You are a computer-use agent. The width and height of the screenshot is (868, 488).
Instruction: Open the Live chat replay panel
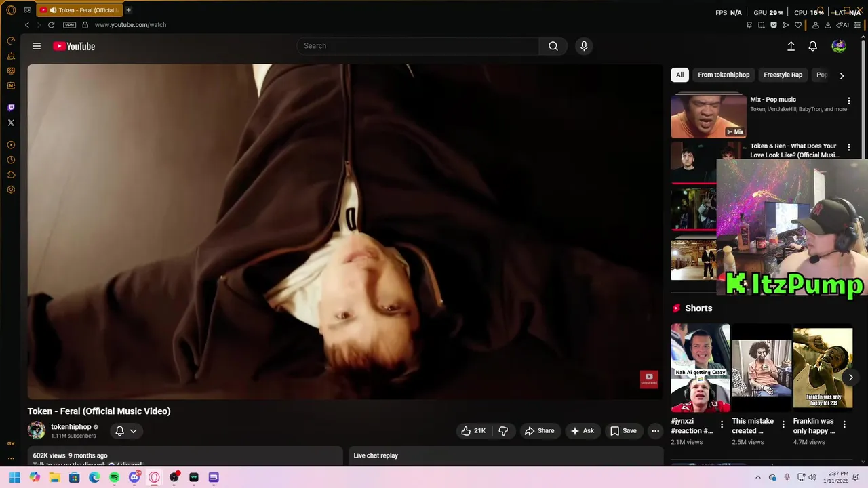(507, 455)
